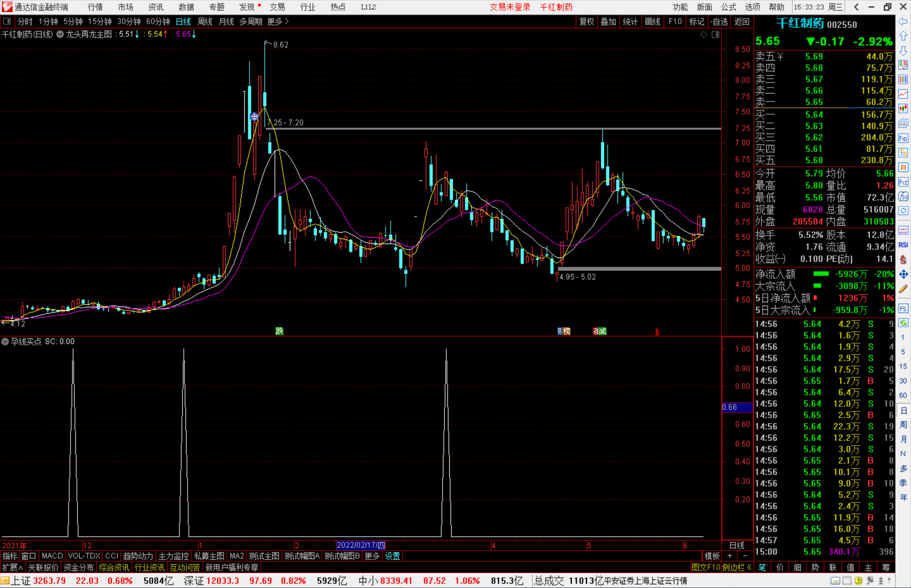Viewport: 911px width, 588px height.
Task: Click the FS sidebar icon
Action: coord(903,309)
